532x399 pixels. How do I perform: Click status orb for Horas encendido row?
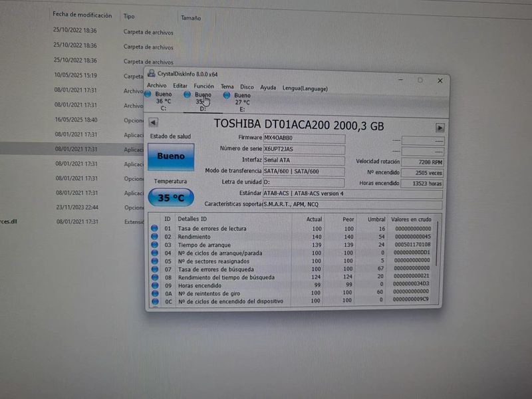point(155,285)
